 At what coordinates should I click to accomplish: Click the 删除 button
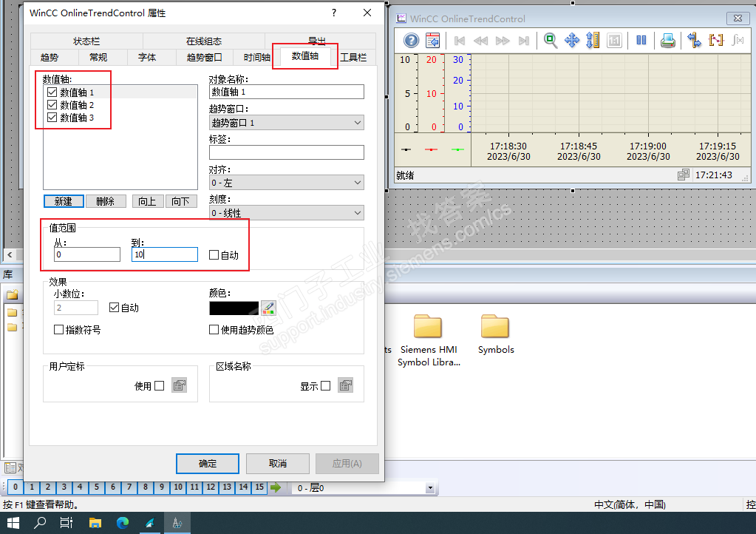106,201
